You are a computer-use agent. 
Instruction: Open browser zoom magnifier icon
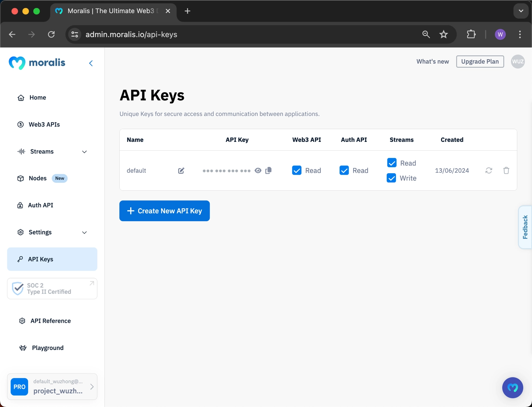pos(426,35)
